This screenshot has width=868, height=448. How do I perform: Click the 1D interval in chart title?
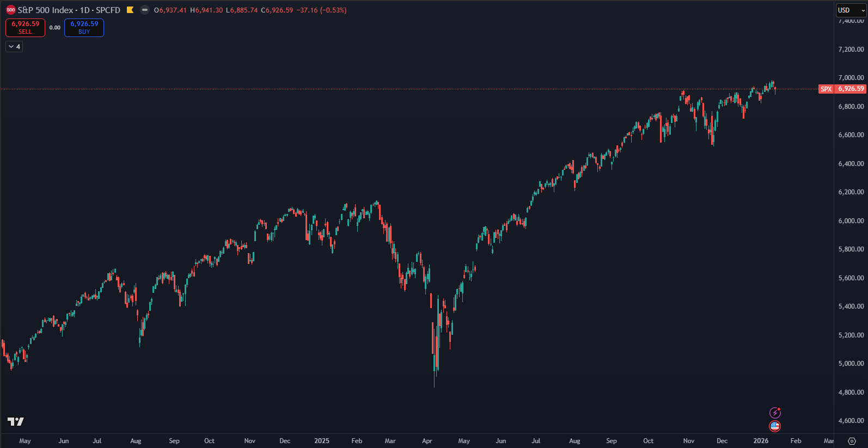[x=85, y=10]
